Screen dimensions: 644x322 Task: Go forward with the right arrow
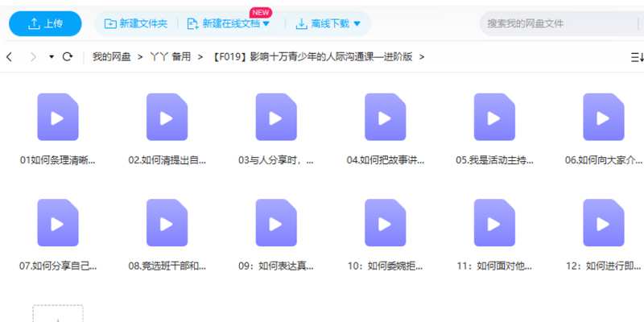[33, 57]
